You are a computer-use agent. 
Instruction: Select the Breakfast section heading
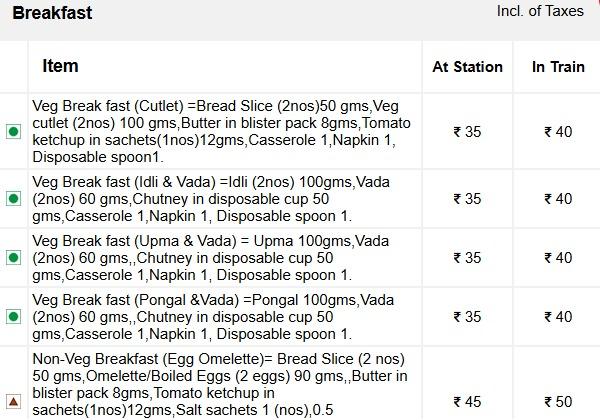(x=52, y=13)
